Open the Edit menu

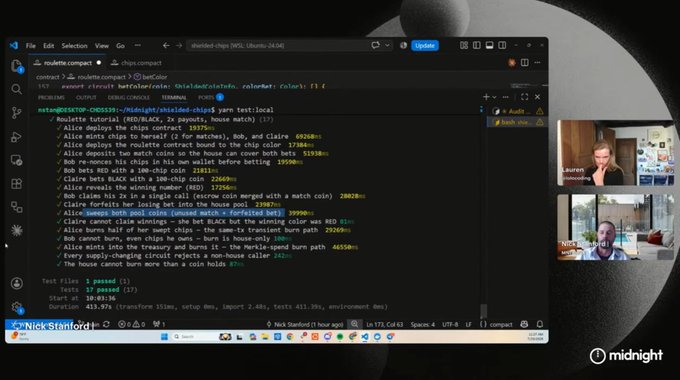tap(49, 46)
